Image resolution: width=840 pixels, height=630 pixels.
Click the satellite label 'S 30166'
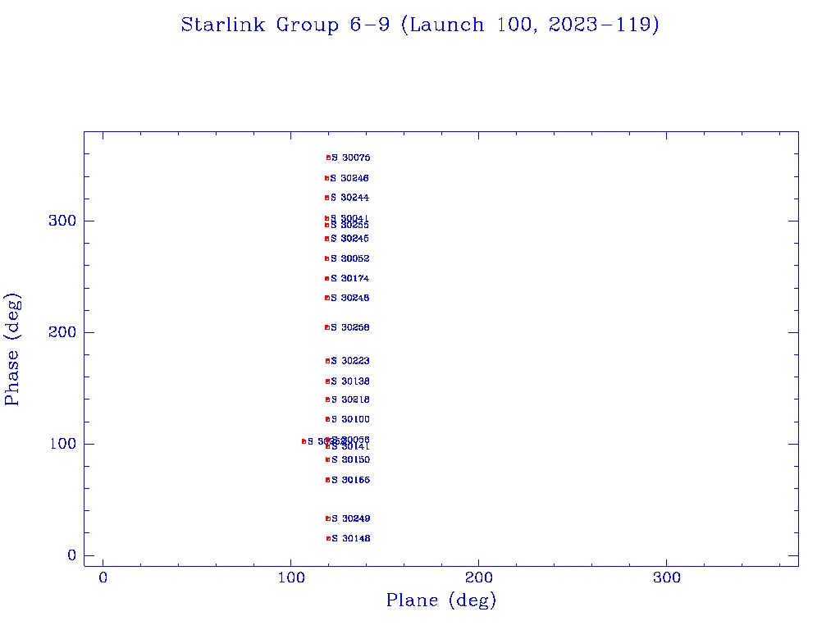pos(350,480)
